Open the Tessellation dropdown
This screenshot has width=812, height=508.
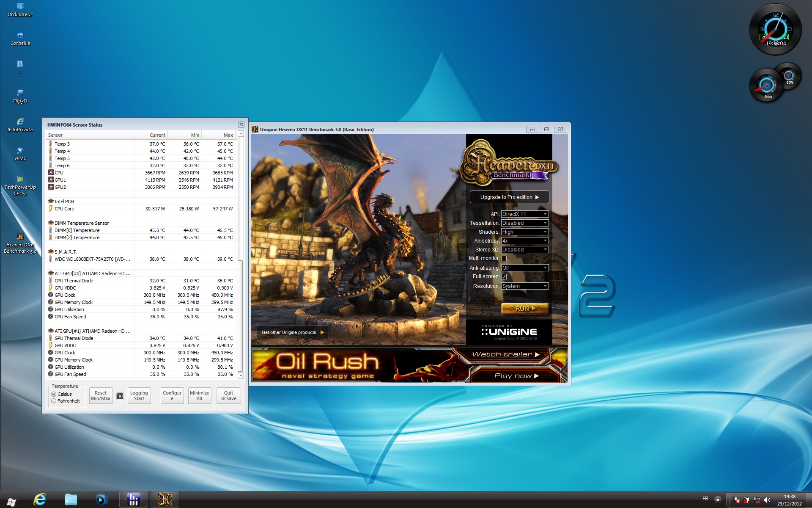click(x=524, y=223)
